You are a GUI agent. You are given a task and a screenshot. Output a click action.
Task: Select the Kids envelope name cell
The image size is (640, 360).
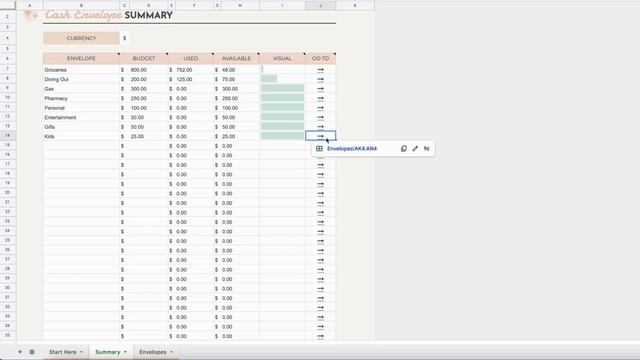[81, 136]
